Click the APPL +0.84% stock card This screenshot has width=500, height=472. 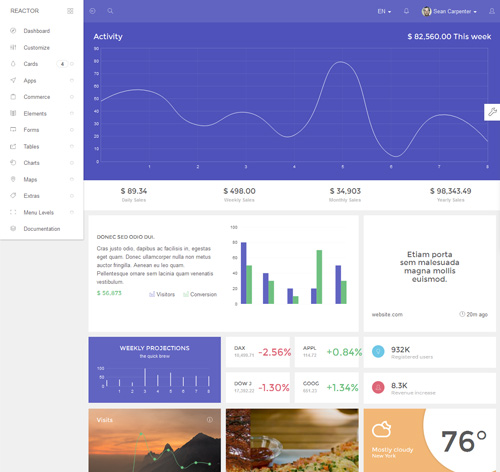pos(327,352)
